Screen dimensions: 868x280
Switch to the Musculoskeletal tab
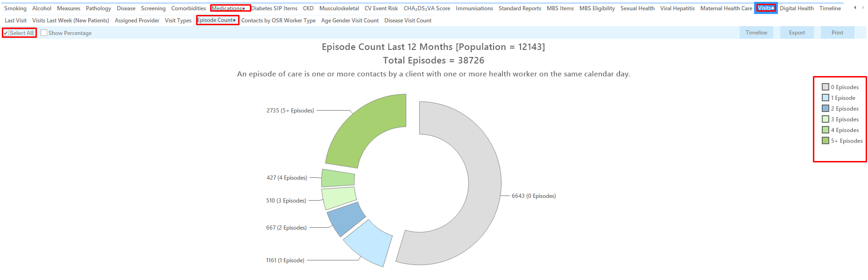[x=339, y=8]
